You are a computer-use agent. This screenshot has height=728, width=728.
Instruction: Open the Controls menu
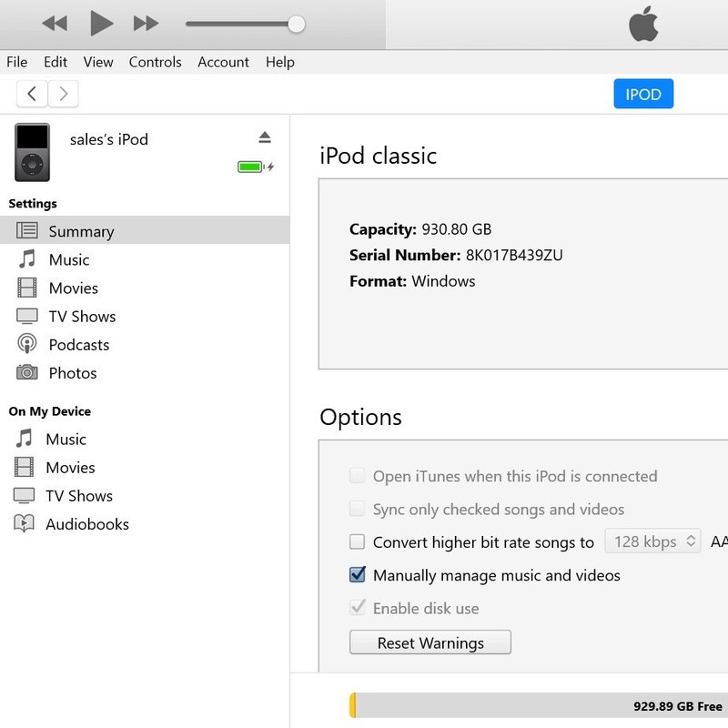point(155,62)
